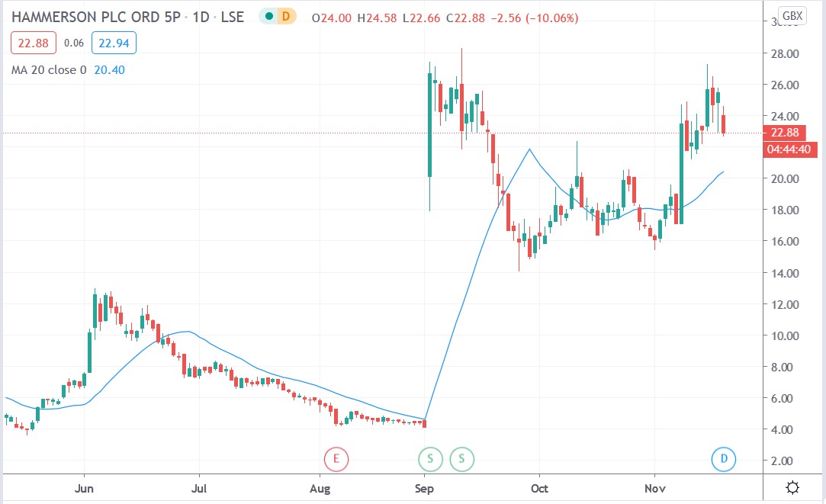
Task: Click the LSE exchange label
Action: (x=233, y=17)
